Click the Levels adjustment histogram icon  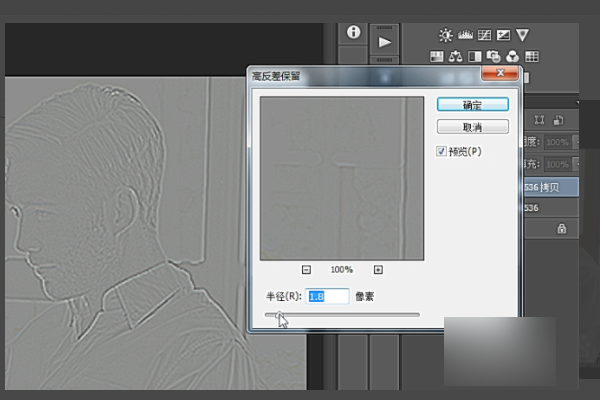(x=465, y=35)
